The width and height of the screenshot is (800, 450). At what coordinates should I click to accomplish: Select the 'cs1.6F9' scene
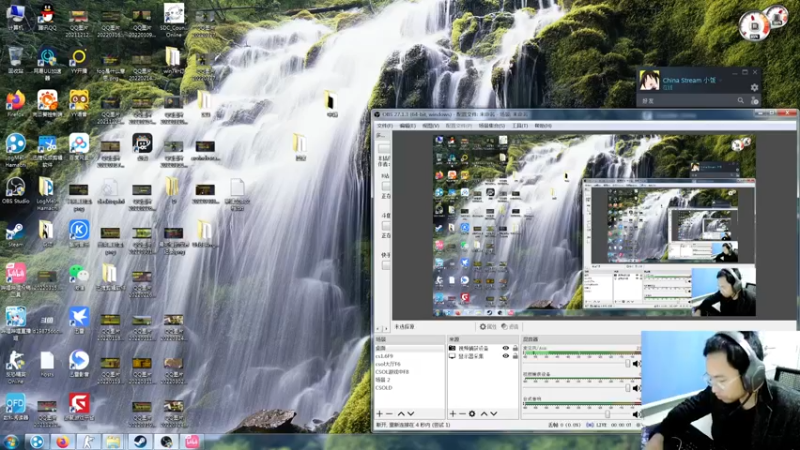(409, 356)
